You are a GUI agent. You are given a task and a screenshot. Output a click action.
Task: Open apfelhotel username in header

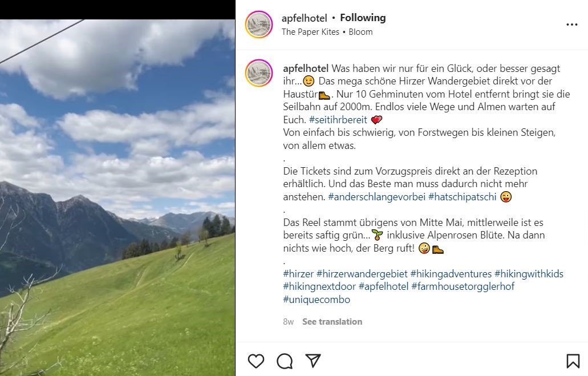coord(304,18)
